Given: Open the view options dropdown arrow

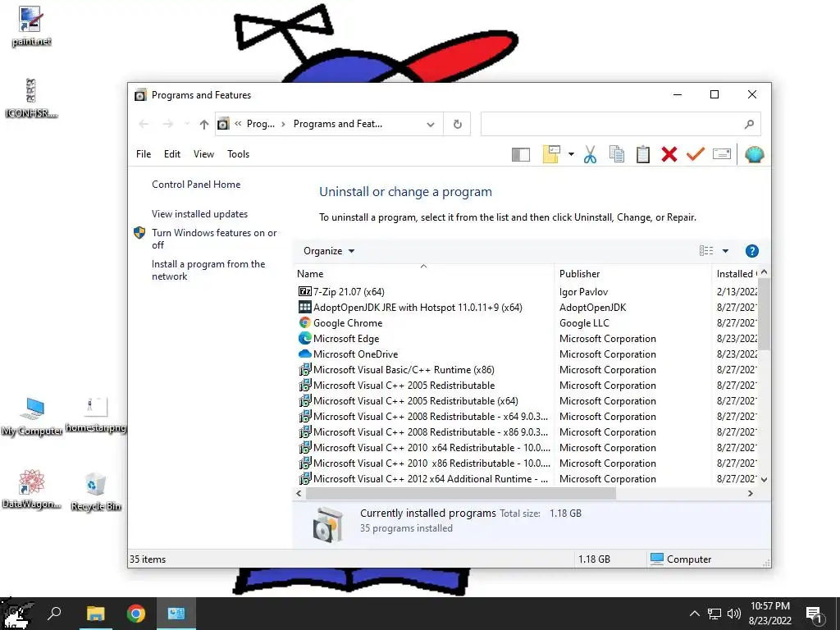Looking at the screenshot, I should coord(725,251).
